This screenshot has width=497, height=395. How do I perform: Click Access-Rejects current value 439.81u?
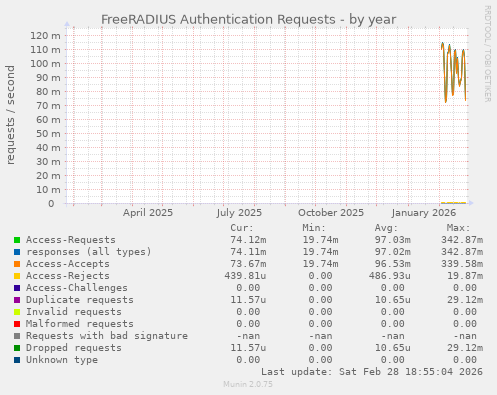pos(245,276)
